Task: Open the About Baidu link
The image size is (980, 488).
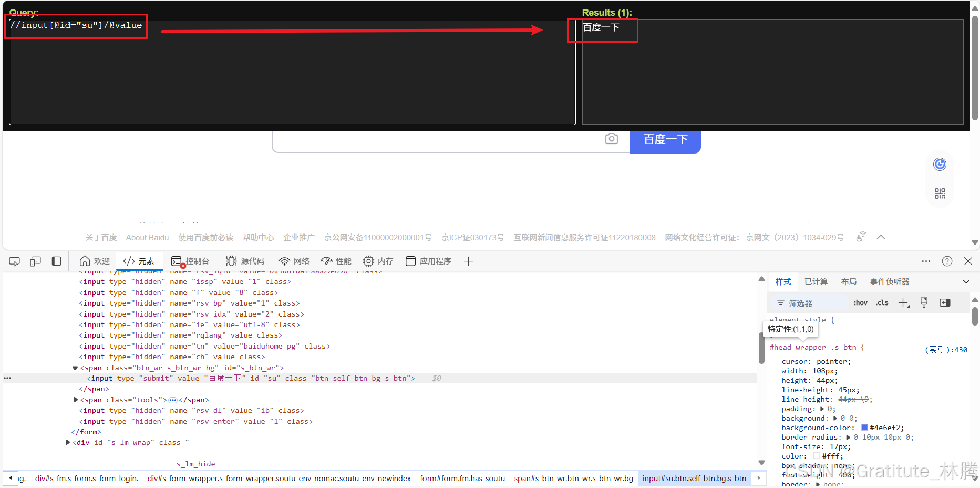Action: tap(147, 237)
